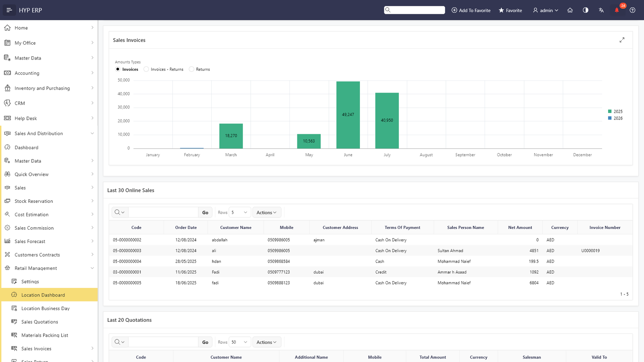Open the language translation icon

(601, 10)
